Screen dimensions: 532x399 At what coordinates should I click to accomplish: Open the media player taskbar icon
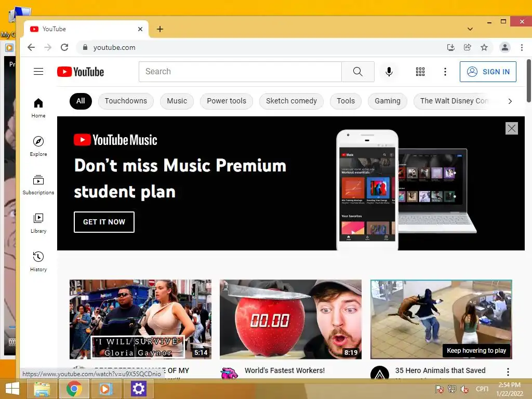click(x=105, y=389)
